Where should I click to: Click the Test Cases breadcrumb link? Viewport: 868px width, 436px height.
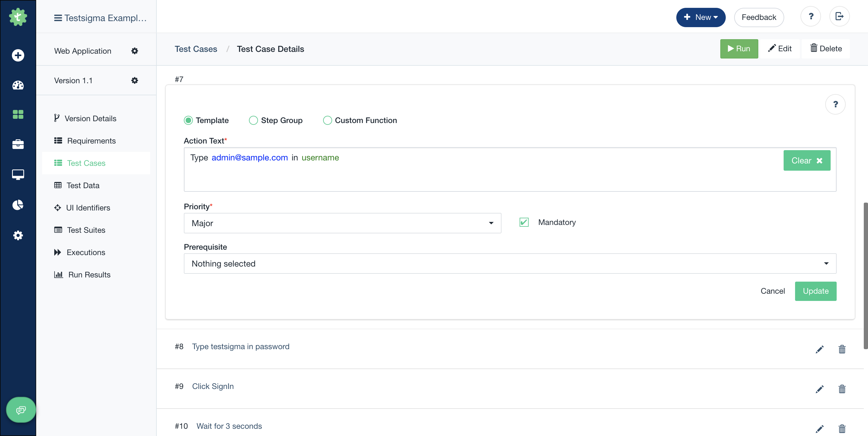[196, 49]
